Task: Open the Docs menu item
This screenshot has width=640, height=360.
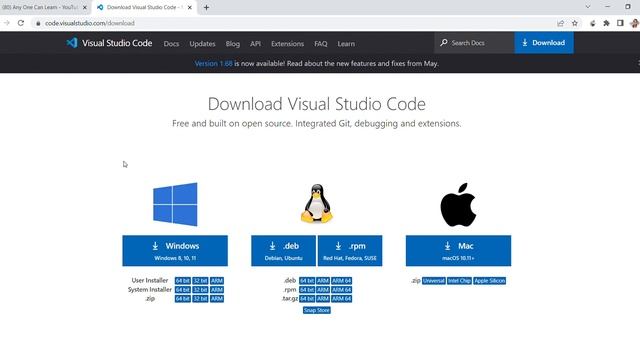Action: click(x=171, y=44)
